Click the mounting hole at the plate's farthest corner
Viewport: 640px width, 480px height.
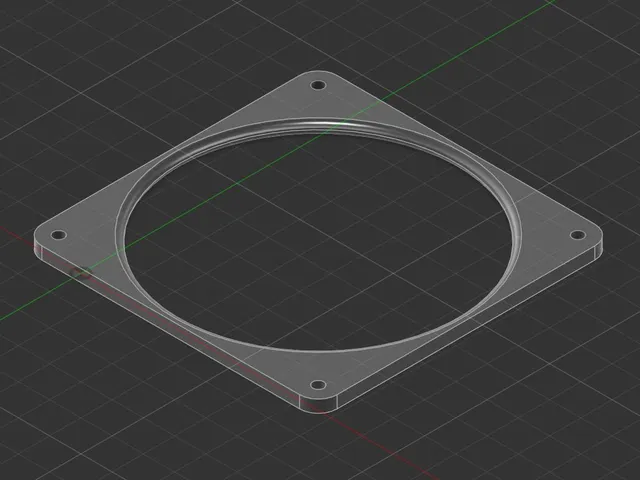pos(318,86)
